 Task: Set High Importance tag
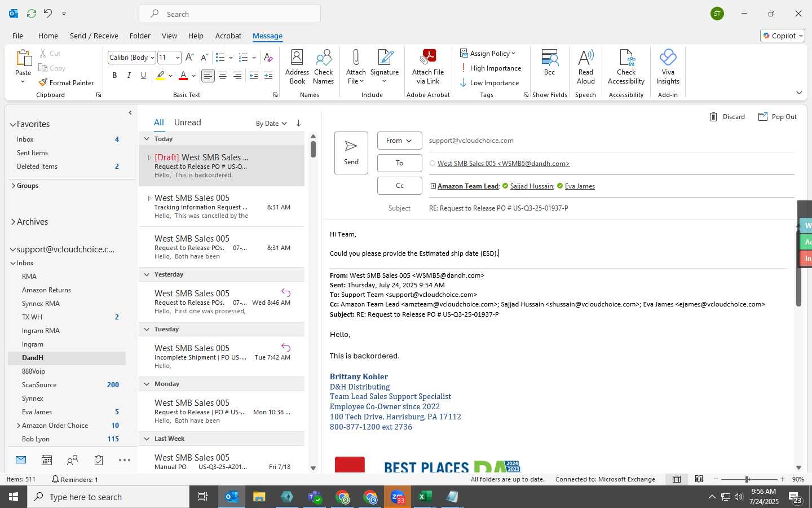[491, 68]
